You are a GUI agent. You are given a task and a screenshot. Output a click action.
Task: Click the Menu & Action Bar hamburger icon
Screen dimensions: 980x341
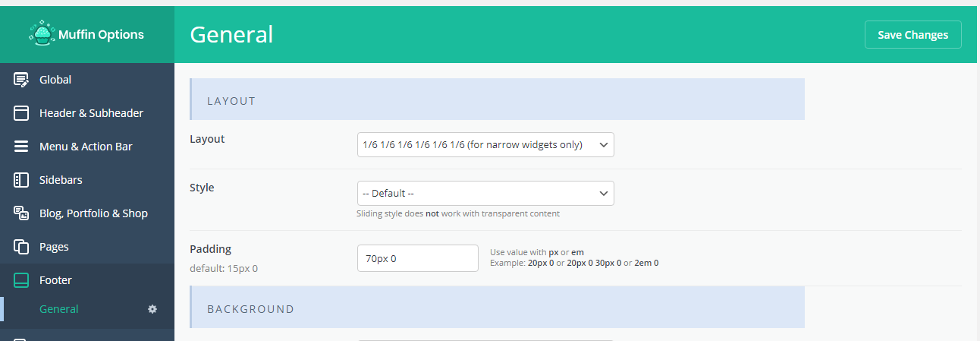tap(21, 147)
